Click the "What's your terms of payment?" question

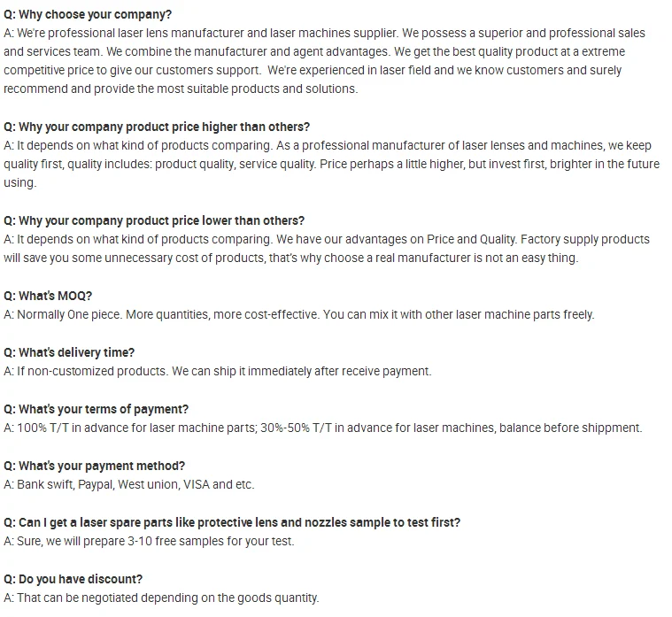(x=97, y=409)
